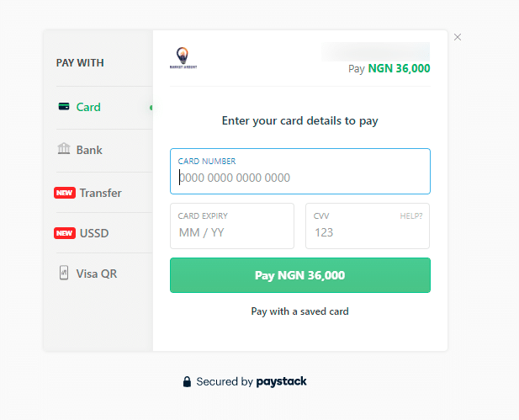Switch to Bank payment method

pyautogui.click(x=104, y=151)
